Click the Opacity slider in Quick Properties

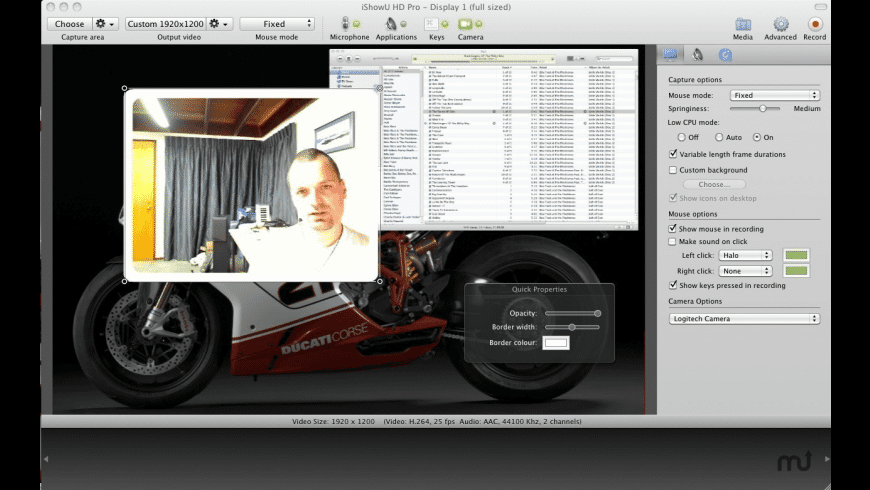(572, 313)
